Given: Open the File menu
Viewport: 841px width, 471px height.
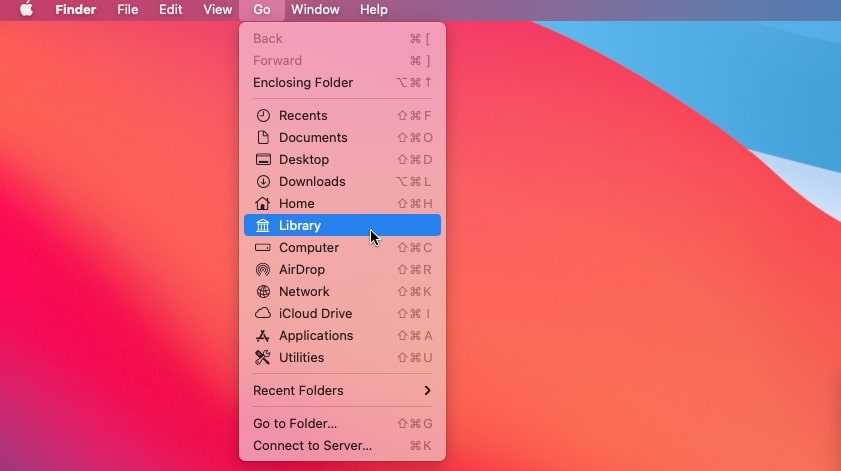Looking at the screenshot, I should (x=128, y=10).
